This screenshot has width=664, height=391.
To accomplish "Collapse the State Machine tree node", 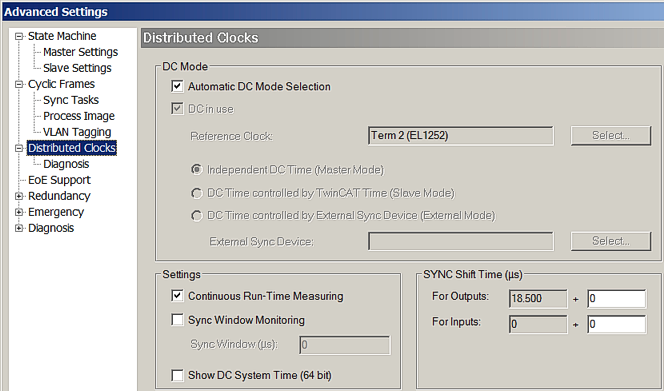I will (x=19, y=36).
